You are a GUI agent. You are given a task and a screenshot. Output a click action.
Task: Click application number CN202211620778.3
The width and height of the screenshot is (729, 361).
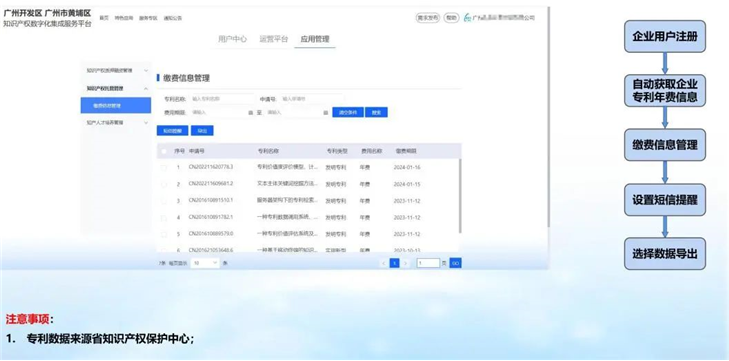pos(211,167)
